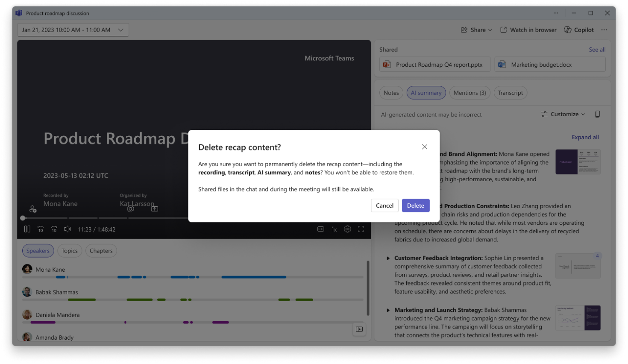628x364 pixels.
Task: Copy the AI summary content
Action: point(597,114)
